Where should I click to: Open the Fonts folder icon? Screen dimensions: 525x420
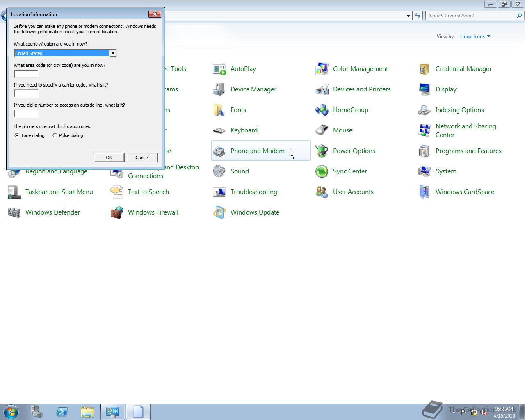(x=219, y=110)
